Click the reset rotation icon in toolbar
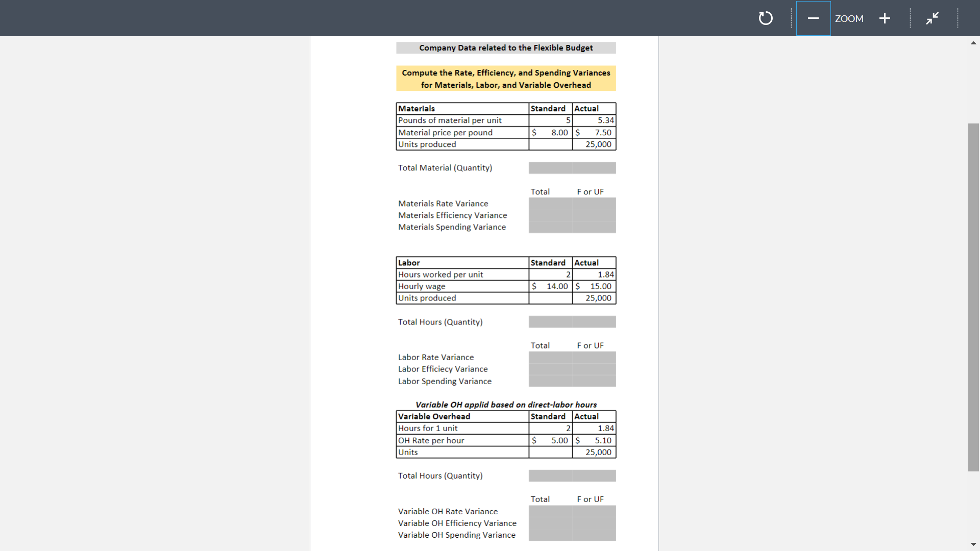Screen dimensions: 980x551 (x=766, y=18)
